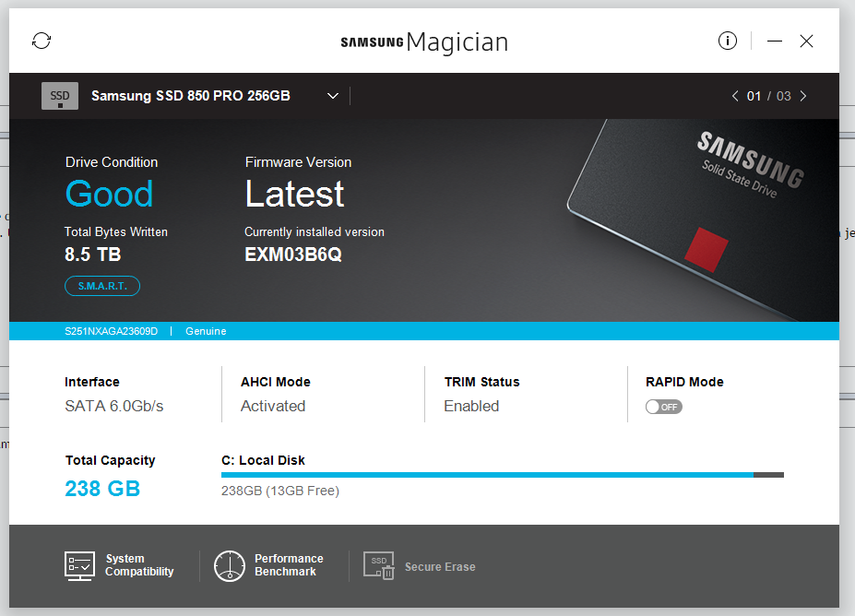Viewport: 855px width, 616px height.
Task: Open the Performance Benchmark gauge icon
Action: click(x=230, y=566)
